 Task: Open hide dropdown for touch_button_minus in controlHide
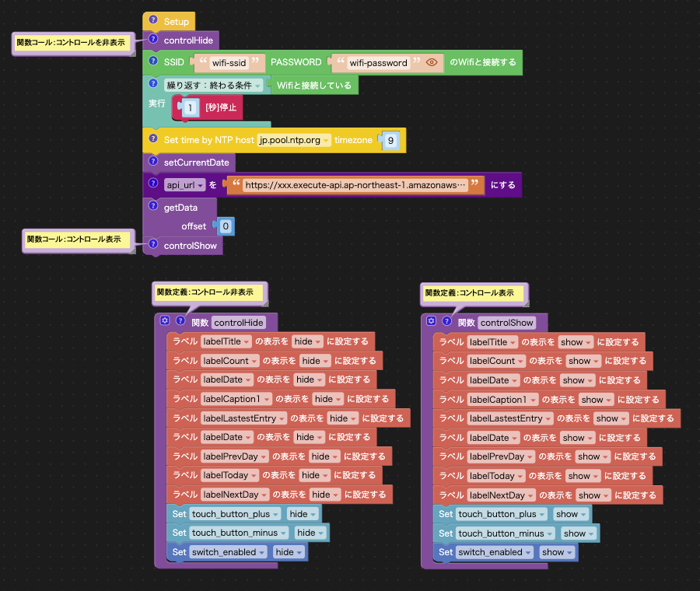310,533
